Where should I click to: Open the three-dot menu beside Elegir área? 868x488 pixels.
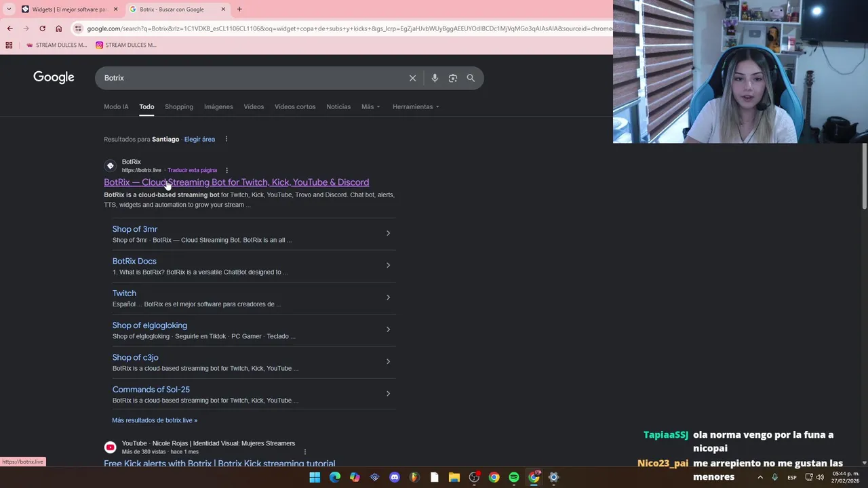(x=226, y=139)
